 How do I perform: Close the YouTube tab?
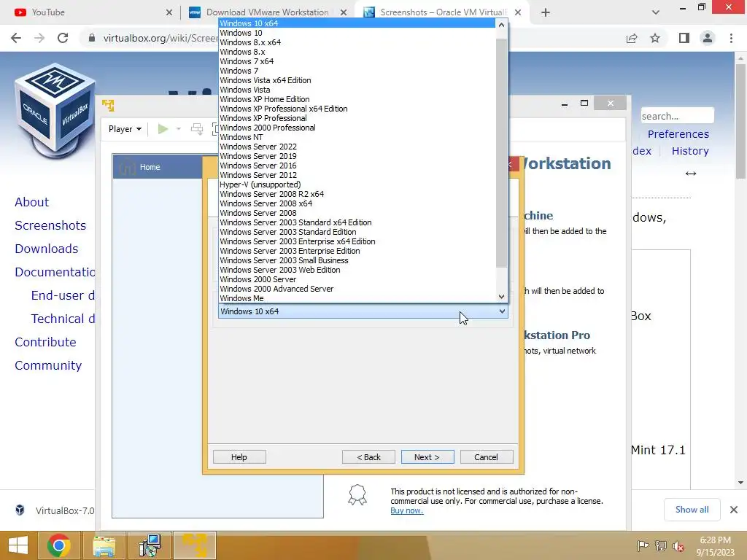[x=169, y=13]
